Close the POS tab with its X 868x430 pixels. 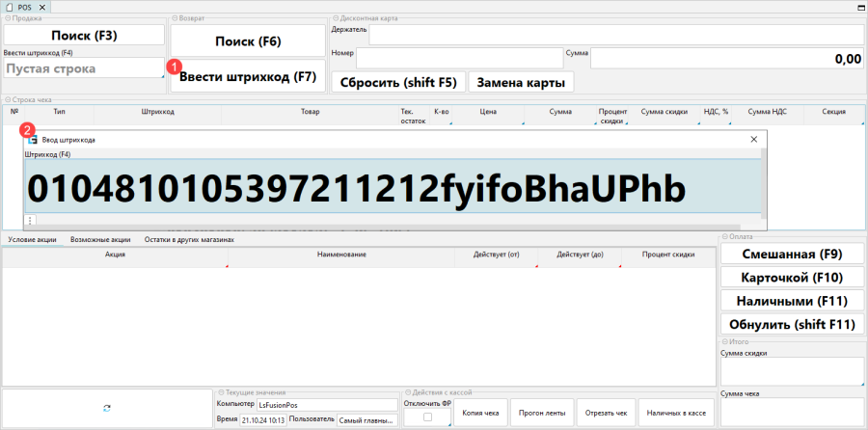pos(42,7)
